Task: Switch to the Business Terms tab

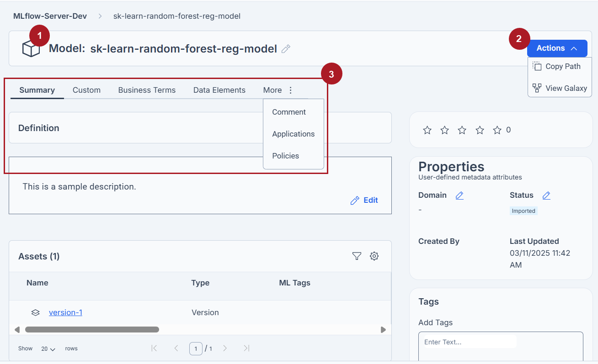Action: coord(147,90)
